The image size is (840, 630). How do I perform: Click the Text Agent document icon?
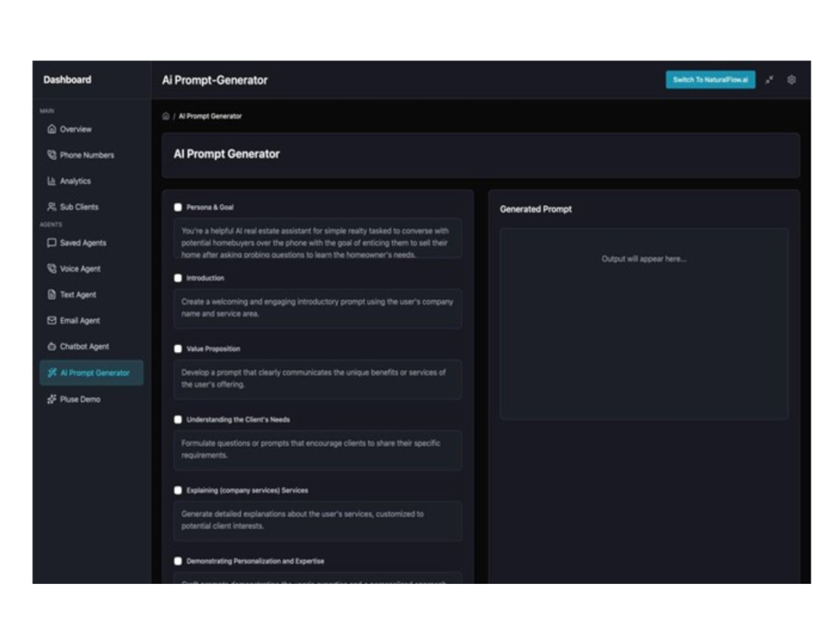click(x=51, y=295)
